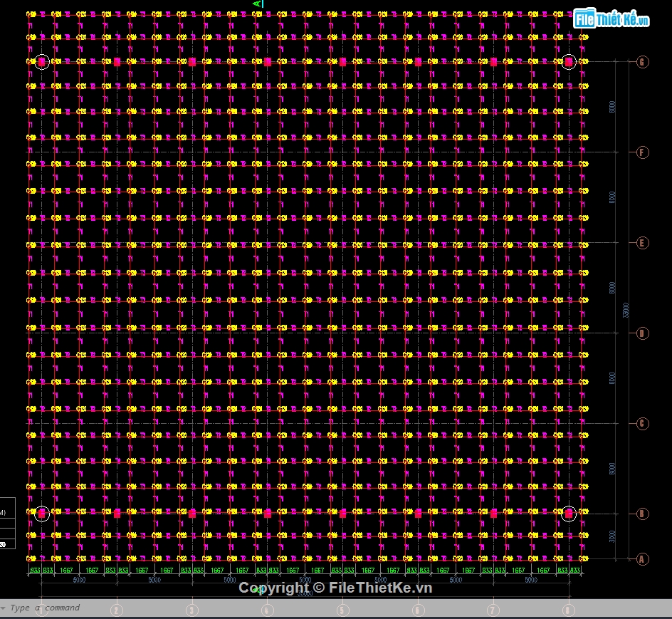Screen dimensions: 672x619
Task: Select the 6000 dimension between axes G and F
Action: click(612, 107)
